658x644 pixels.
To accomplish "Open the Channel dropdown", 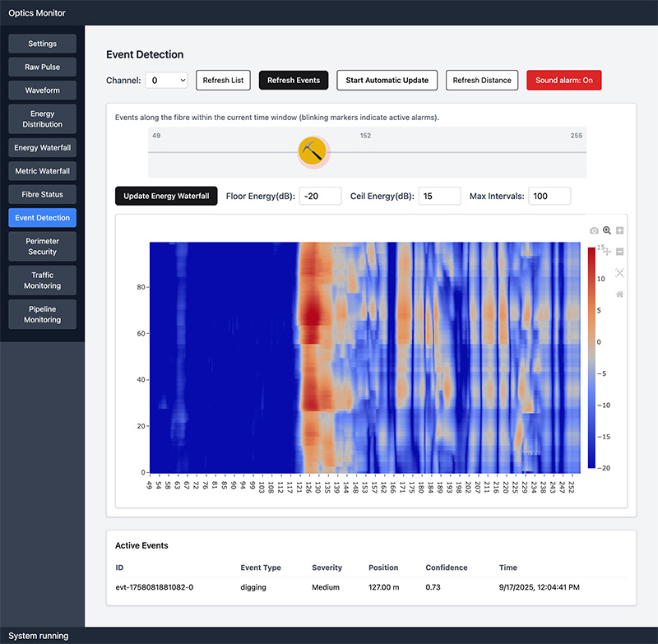I will pos(166,80).
